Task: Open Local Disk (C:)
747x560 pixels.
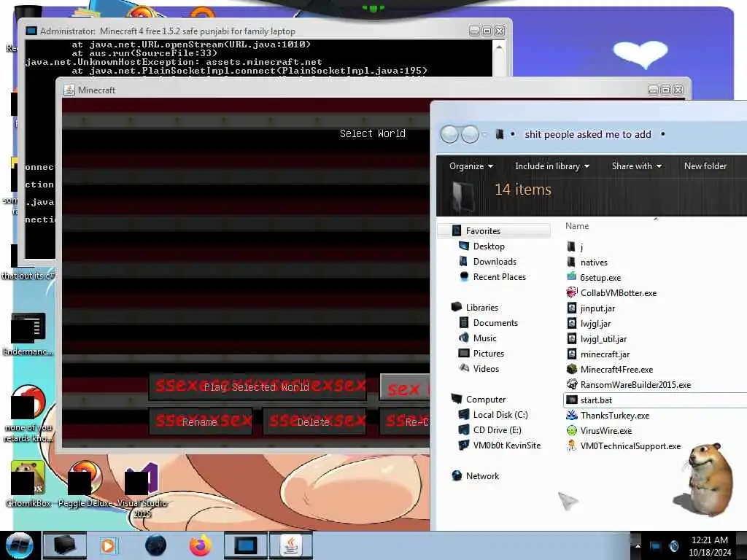Action: point(500,415)
